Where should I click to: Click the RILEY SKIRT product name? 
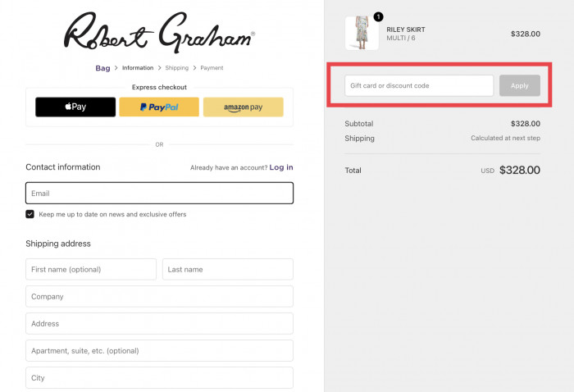406,30
